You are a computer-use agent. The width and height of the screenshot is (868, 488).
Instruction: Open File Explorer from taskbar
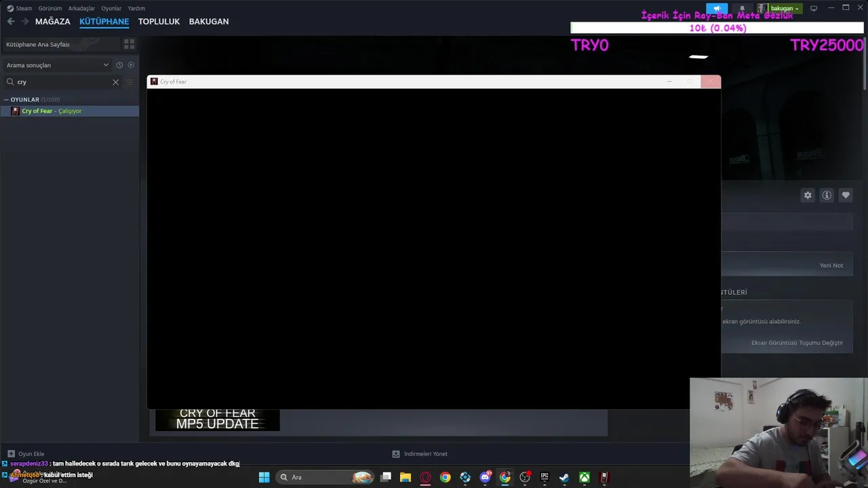pyautogui.click(x=406, y=477)
